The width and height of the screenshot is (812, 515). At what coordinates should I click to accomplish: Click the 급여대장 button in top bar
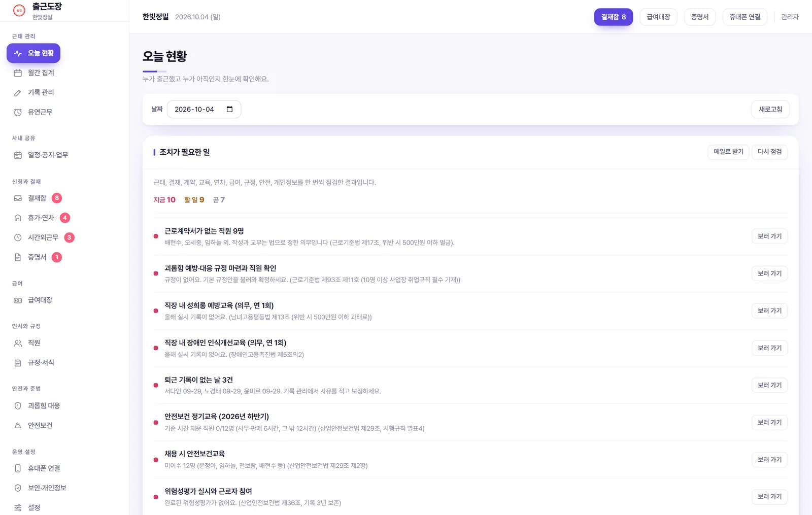click(x=658, y=17)
